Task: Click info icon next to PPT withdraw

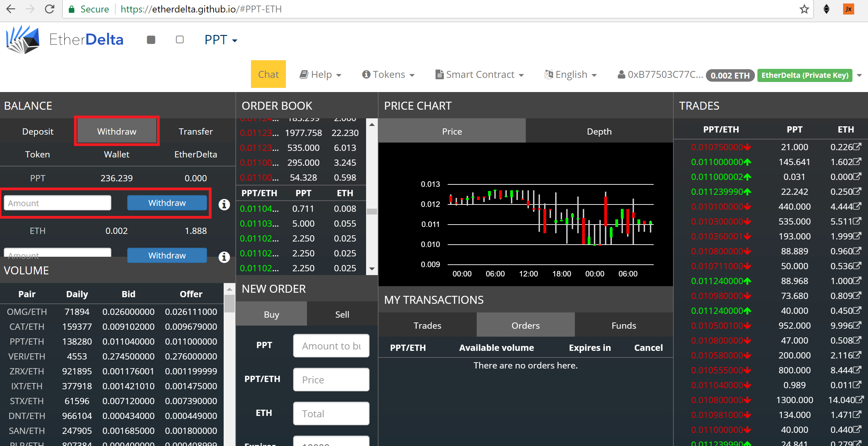Action: click(224, 204)
